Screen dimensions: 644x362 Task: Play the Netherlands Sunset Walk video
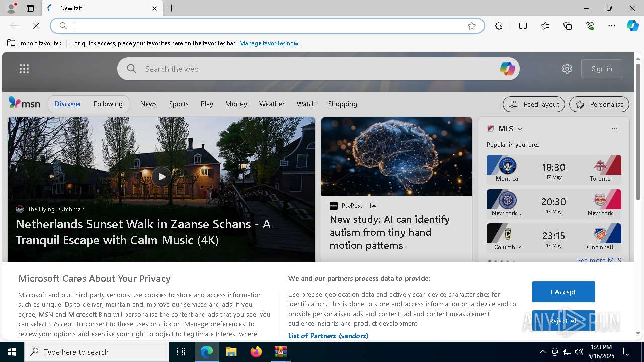pyautogui.click(x=161, y=176)
